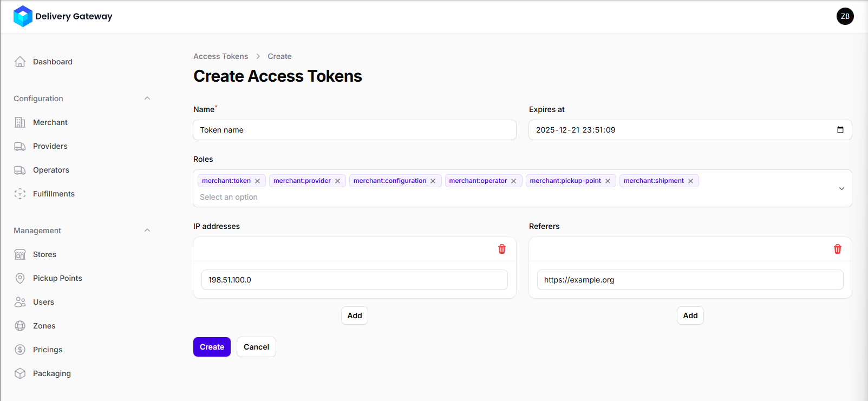
Task: Collapse the Management sidebar section
Action: coord(147,231)
